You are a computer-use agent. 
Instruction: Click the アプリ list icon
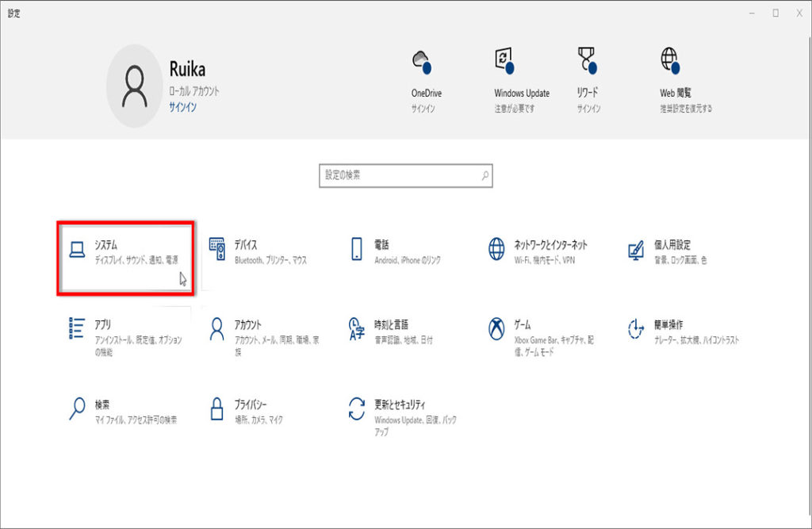[x=77, y=328]
